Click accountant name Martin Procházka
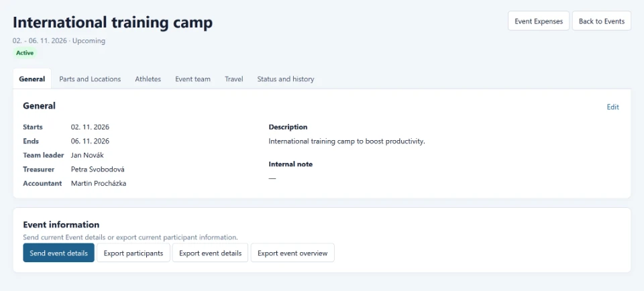Screen dimensions: 644x291 point(99,183)
